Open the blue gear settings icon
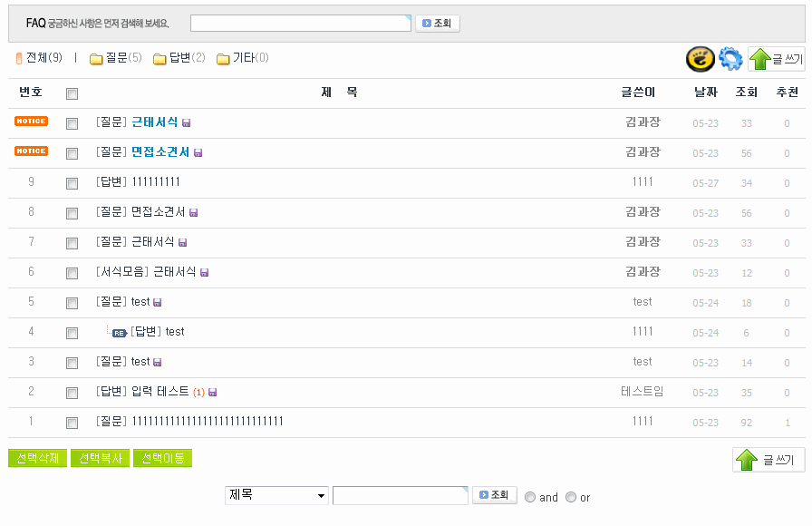This screenshot has width=812, height=526. (x=730, y=59)
